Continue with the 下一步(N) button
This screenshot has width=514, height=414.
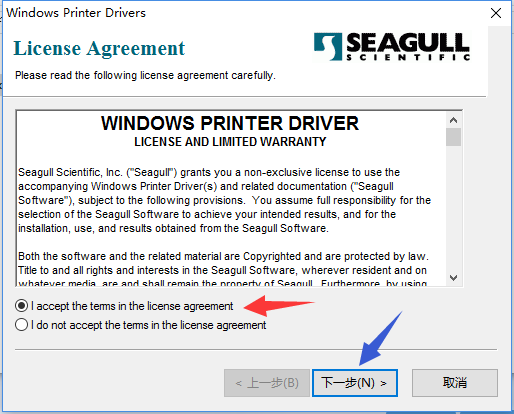355,383
